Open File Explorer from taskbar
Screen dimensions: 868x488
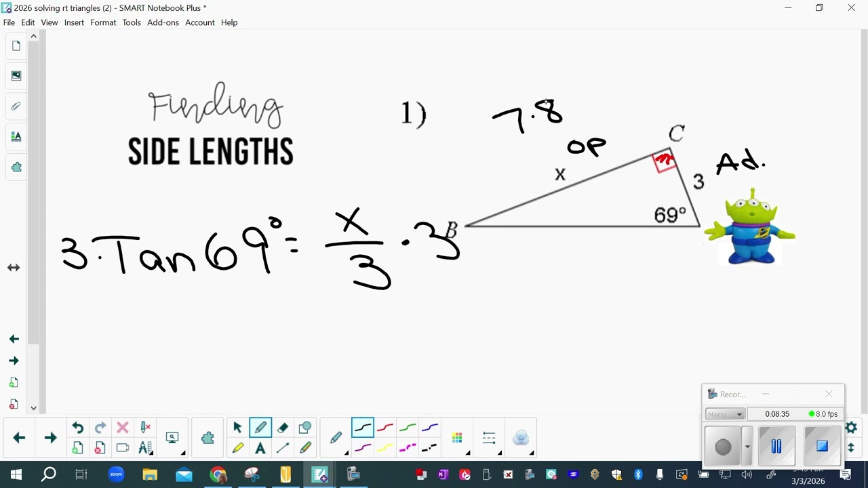[150, 474]
